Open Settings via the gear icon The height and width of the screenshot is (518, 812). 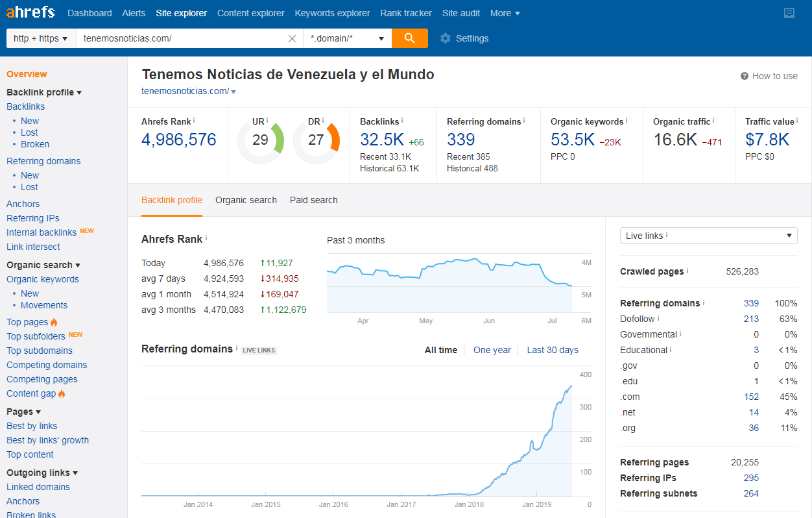point(445,38)
